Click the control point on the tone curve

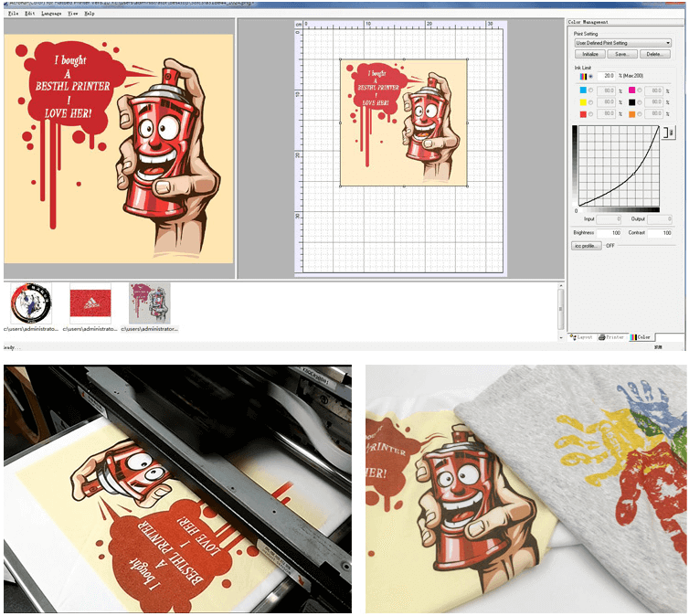click(x=633, y=175)
